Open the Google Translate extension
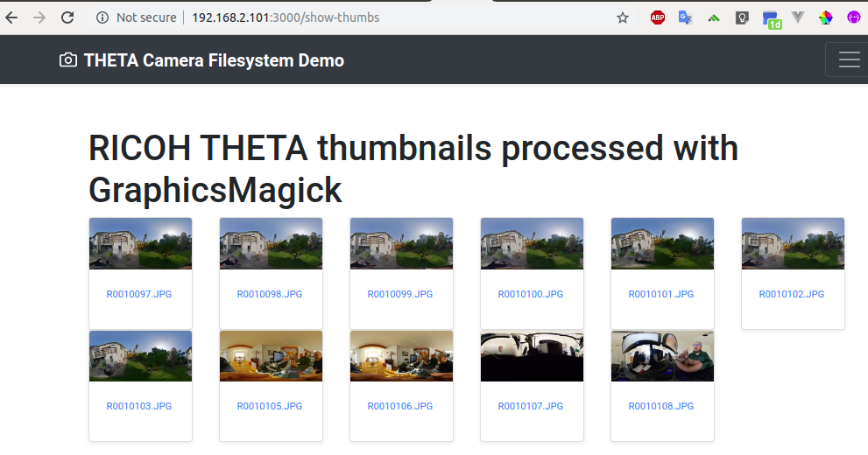 tap(685, 17)
